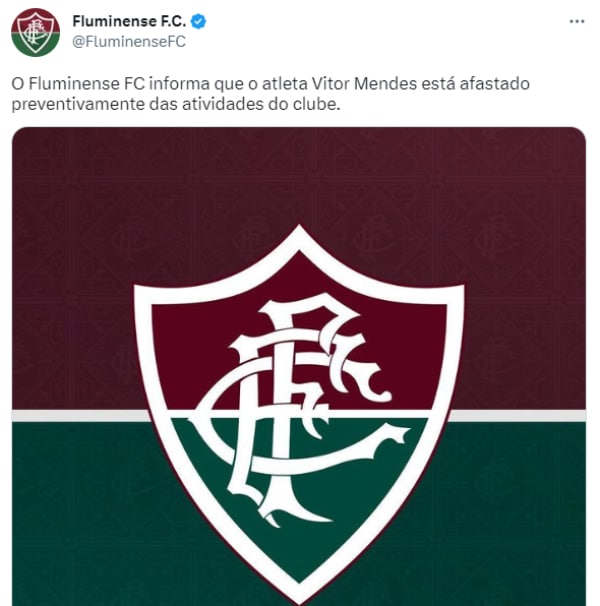Screen dimensions: 600x606
Task: Click the word "afastado" in the tweet
Action: coord(494,83)
